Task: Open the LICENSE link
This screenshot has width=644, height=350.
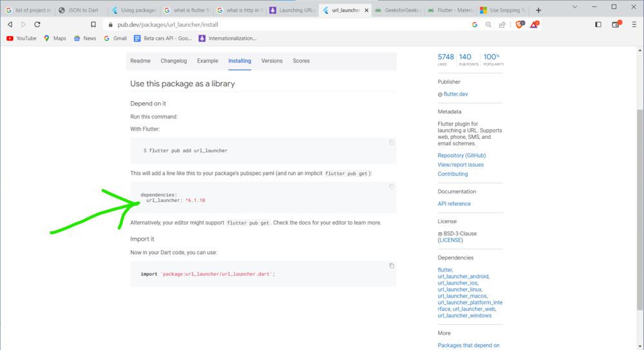Action: click(x=450, y=240)
